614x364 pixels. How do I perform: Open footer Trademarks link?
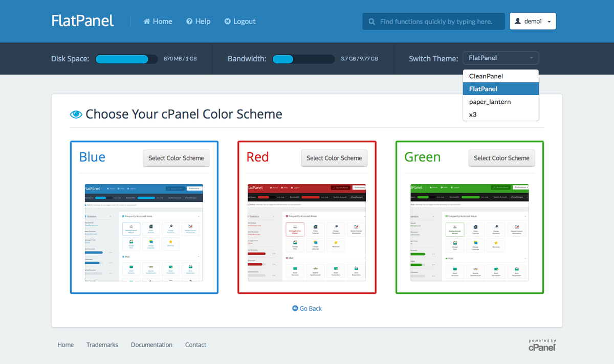click(x=102, y=345)
